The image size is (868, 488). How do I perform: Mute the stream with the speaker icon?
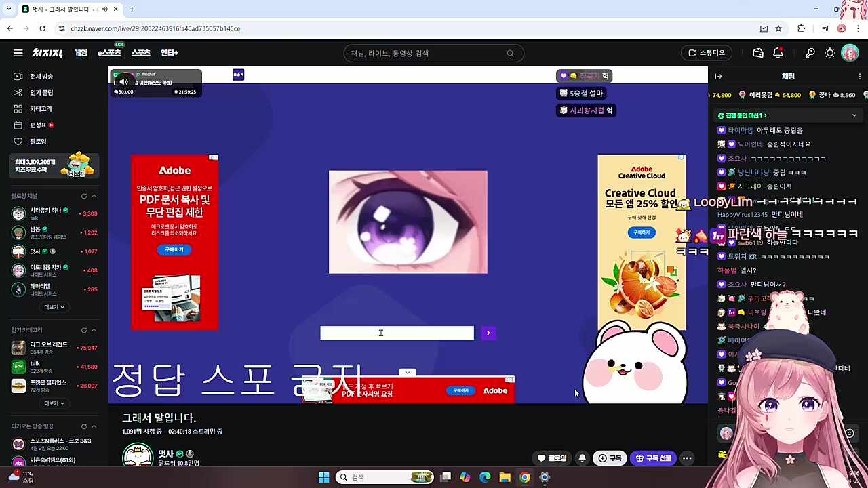(123, 82)
